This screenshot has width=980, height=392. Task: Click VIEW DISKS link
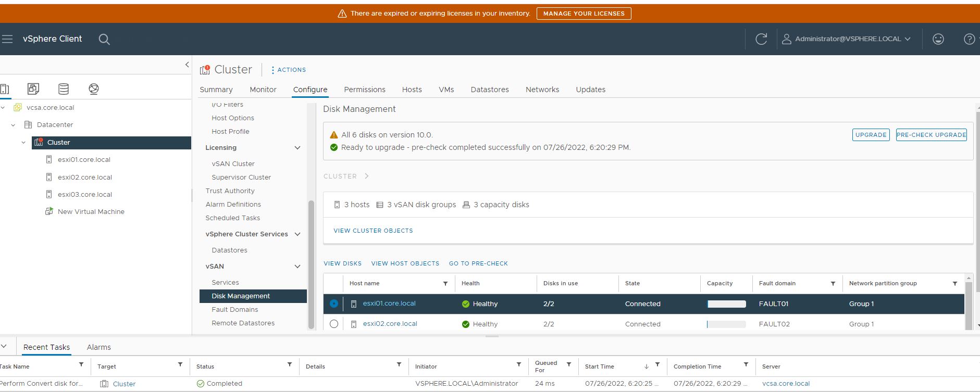tap(343, 263)
